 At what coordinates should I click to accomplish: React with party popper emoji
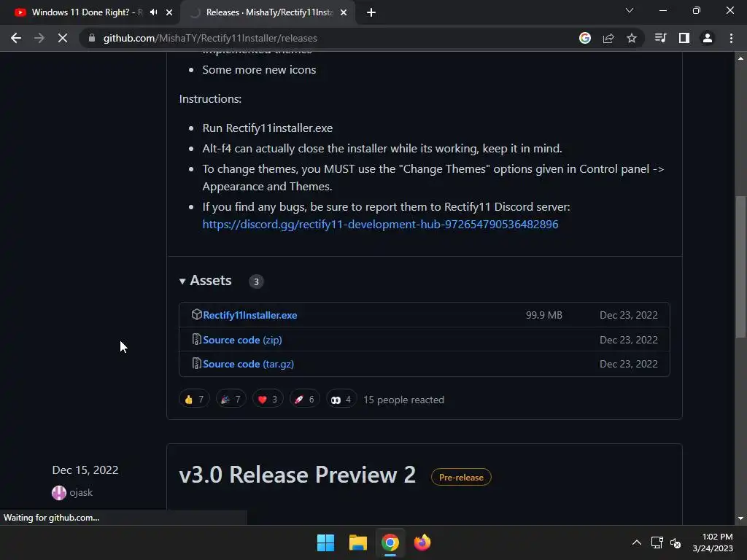tap(231, 399)
